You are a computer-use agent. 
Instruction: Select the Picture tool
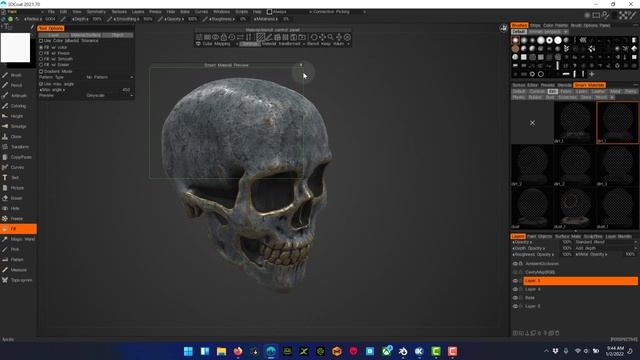tap(16, 188)
